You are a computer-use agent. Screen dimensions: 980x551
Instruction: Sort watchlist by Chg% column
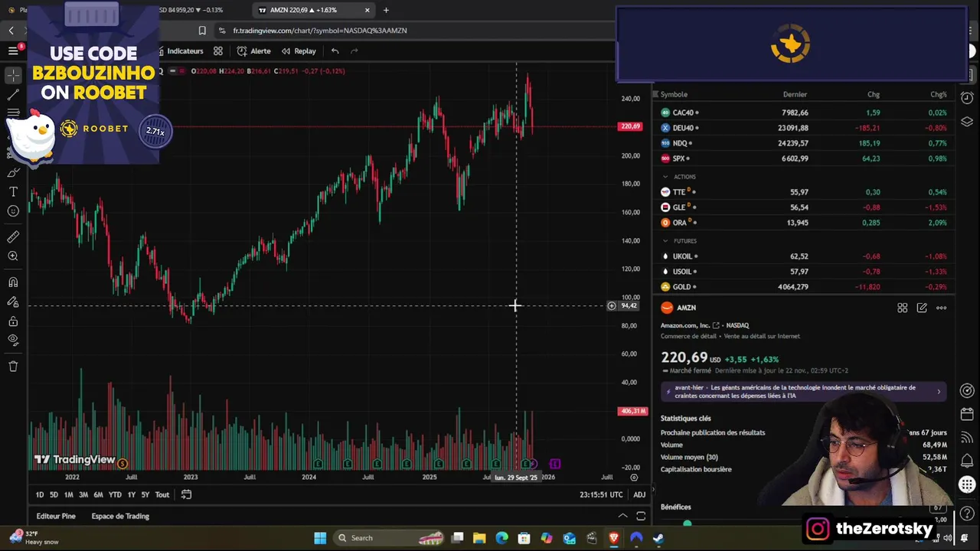click(x=938, y=95)
